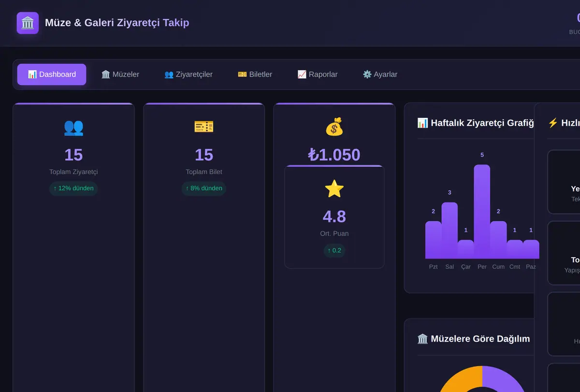Click the people icon above Toplam Ziyaretçi
This screenshot has width=580, height=392.
pyautogui.click(x=73, y=127)
